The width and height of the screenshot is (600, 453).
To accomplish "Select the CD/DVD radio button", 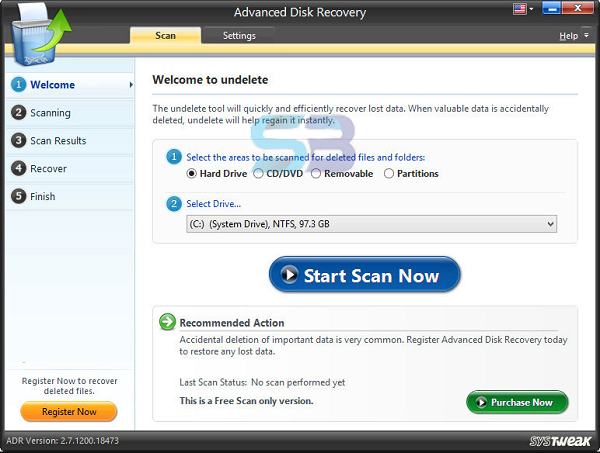I will (258, 174).
